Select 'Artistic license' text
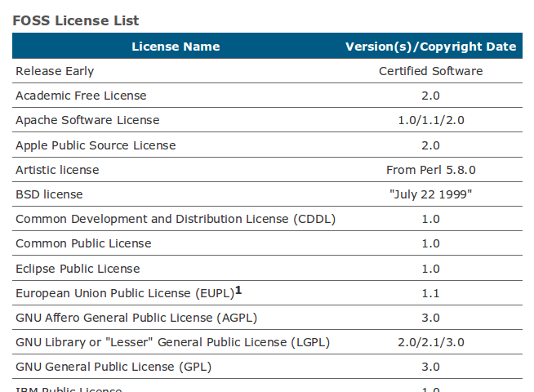The image size is (534, 392). 57,170
